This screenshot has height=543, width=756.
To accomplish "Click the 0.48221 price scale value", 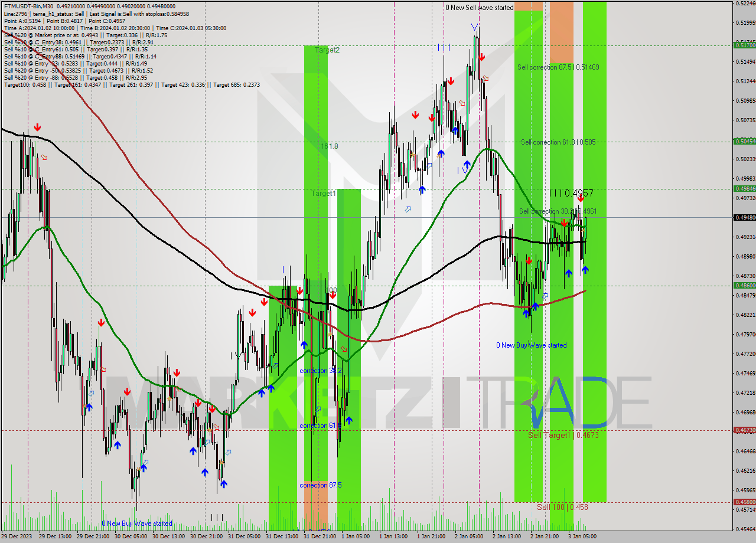I will pyautogui.click(x=746, y=315).
